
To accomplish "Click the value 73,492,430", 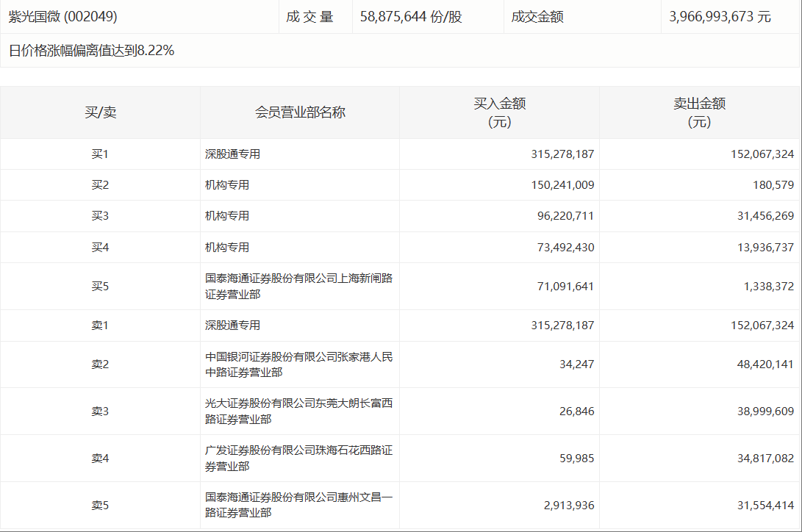I will click(566, 248).
